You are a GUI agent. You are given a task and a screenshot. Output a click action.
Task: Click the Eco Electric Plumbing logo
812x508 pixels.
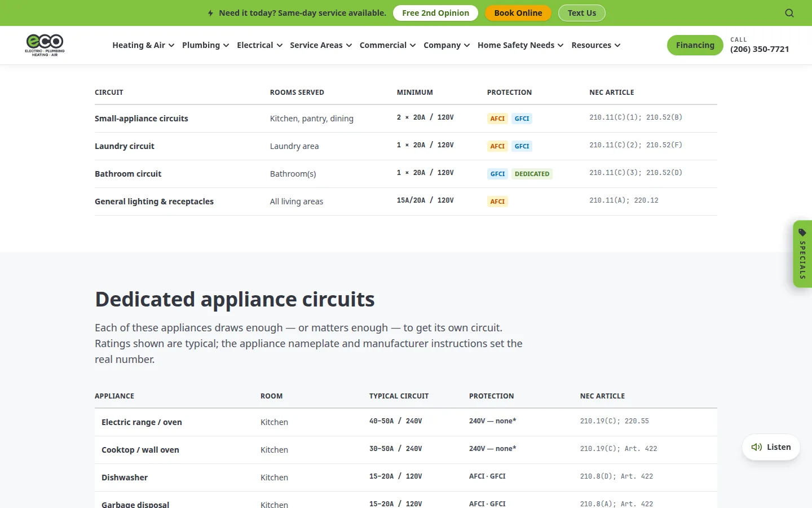[x=45, y=45]
